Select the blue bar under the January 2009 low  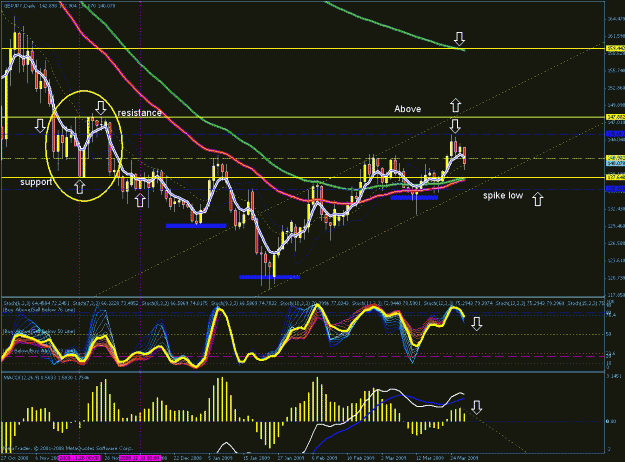[x=269, y=277]
